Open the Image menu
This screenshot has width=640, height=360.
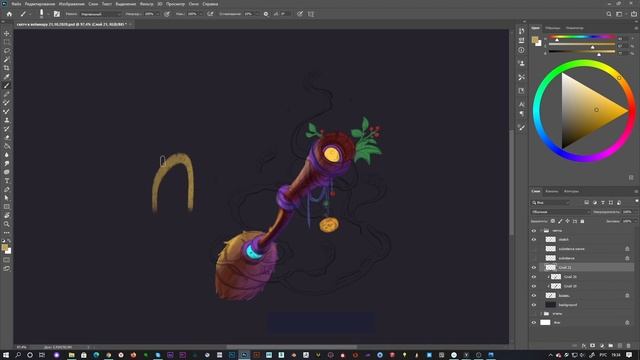coord(72,4)
